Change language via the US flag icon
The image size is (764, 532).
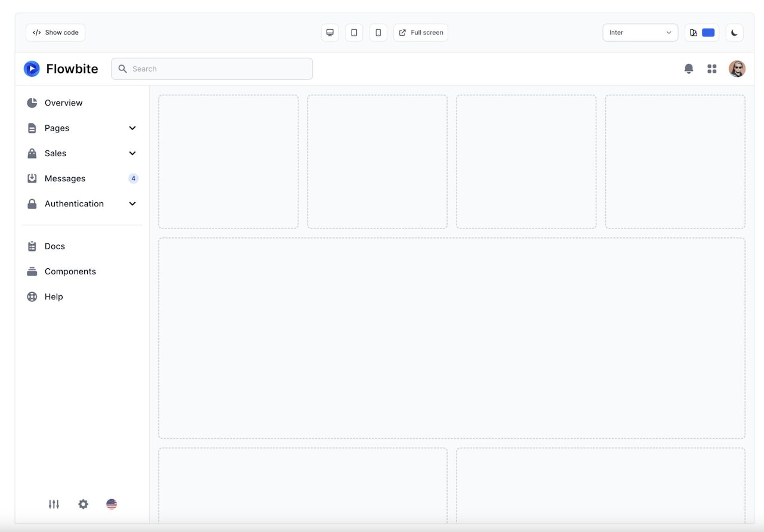tap(112, 504)
